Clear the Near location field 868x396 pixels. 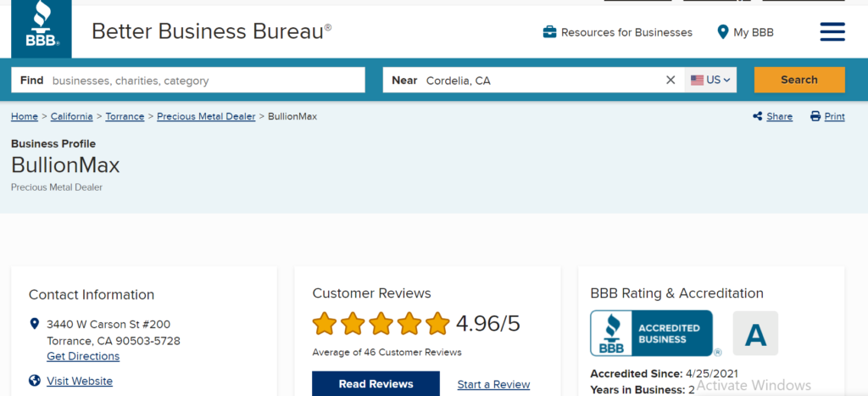point(670,80)
